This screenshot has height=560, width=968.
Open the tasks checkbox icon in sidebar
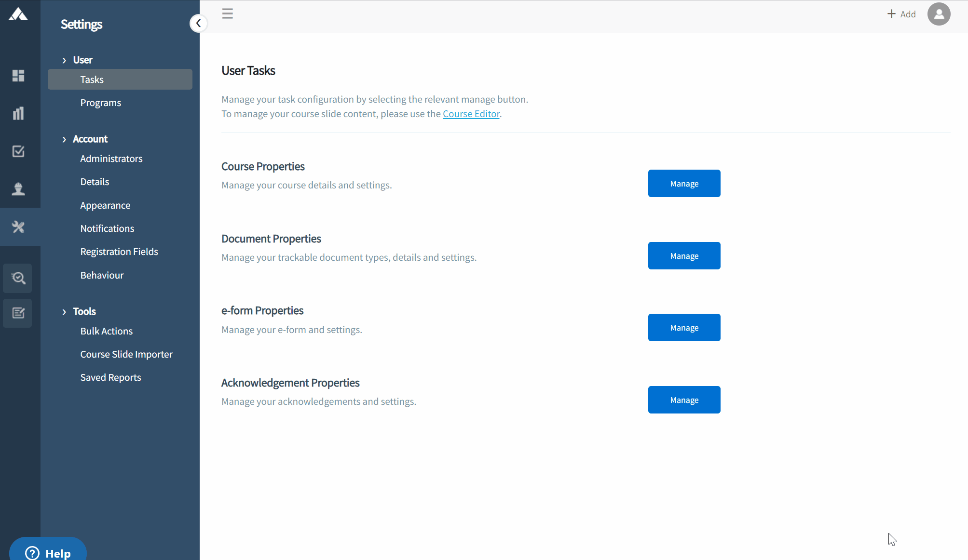[x=18, y=151]
